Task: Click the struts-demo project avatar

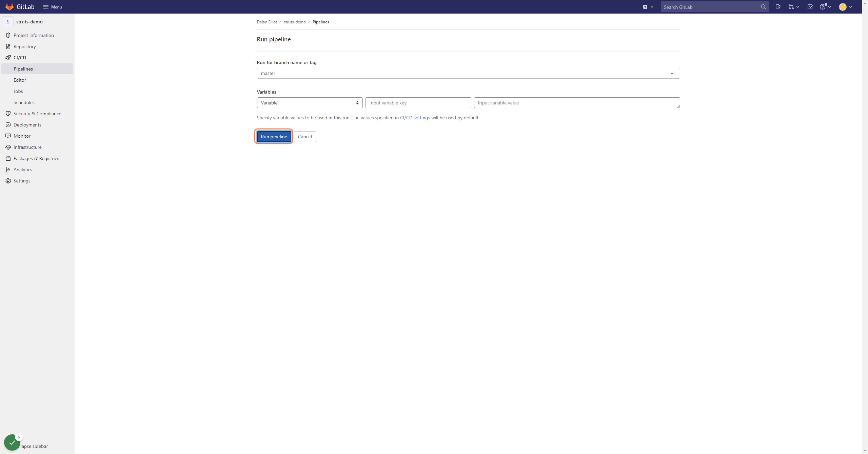Action: [8, 22]
